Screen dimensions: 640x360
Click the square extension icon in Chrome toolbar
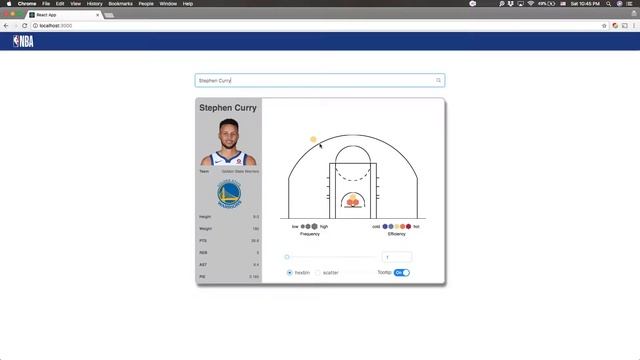pos(625,26)
